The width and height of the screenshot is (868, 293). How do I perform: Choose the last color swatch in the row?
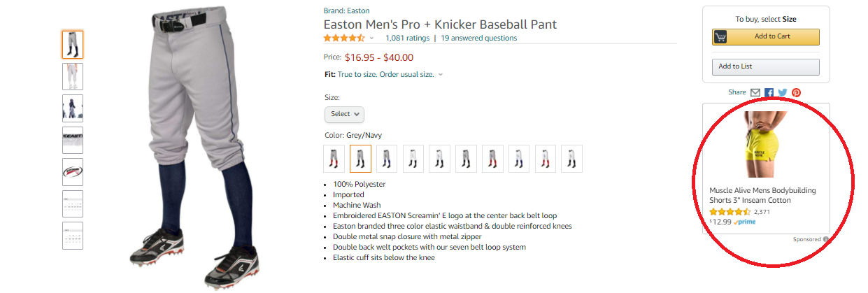pos(571,159)
